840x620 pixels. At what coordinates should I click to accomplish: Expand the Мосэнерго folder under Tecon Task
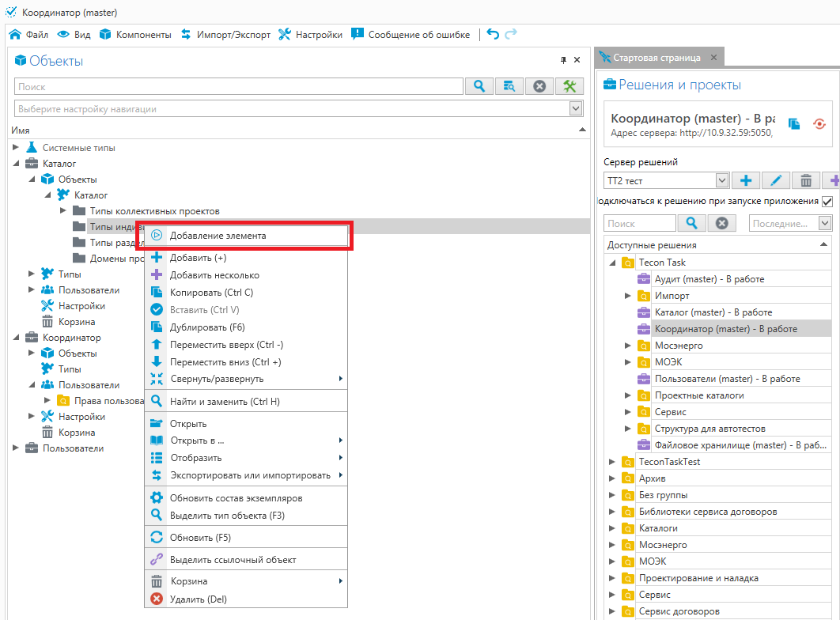pos(628,346)
